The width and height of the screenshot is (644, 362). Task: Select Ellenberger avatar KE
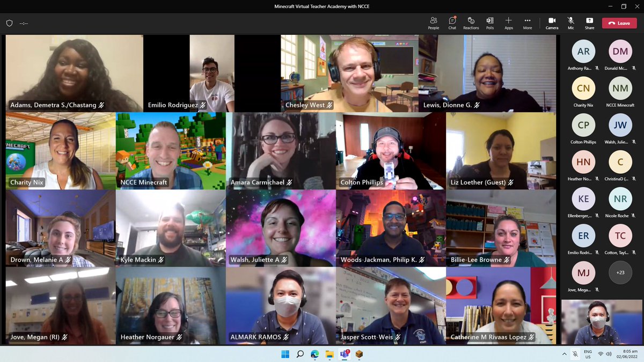pyautogui.click(x=583, y=198)
